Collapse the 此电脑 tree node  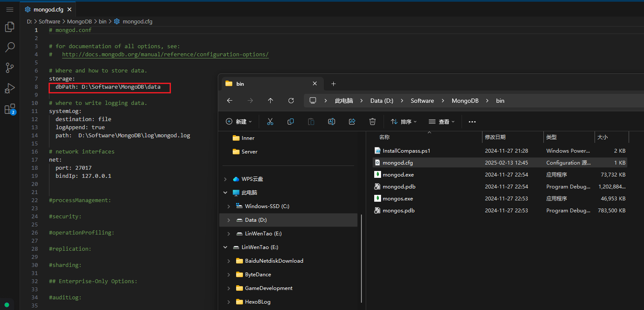[225, 193]
